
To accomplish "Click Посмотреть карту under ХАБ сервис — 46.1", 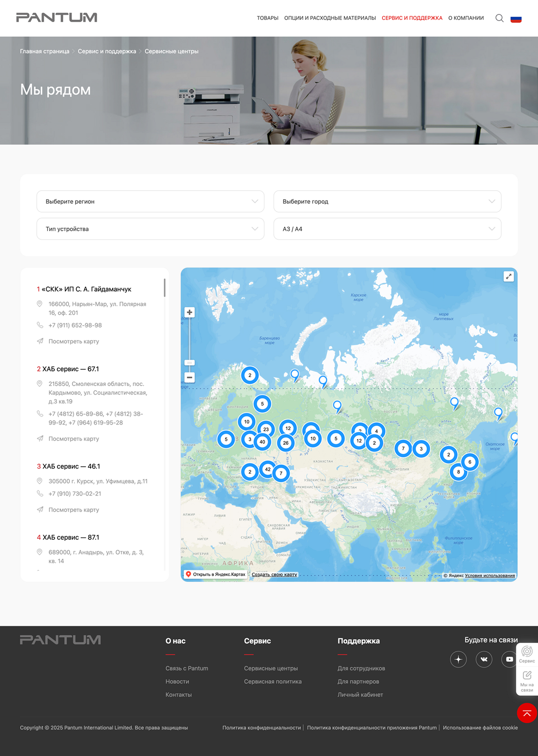I will coord(74,510).
